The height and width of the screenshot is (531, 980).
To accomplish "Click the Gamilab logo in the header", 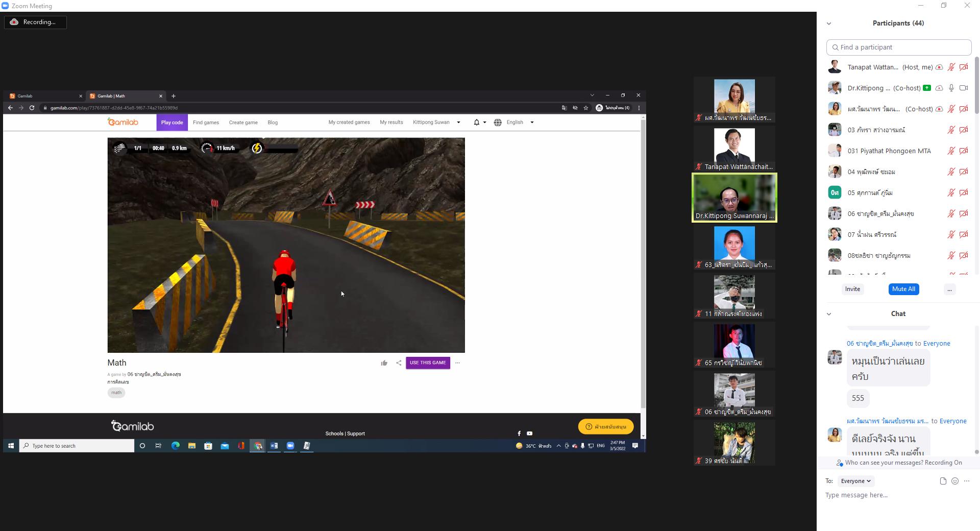I will (123, 122).
